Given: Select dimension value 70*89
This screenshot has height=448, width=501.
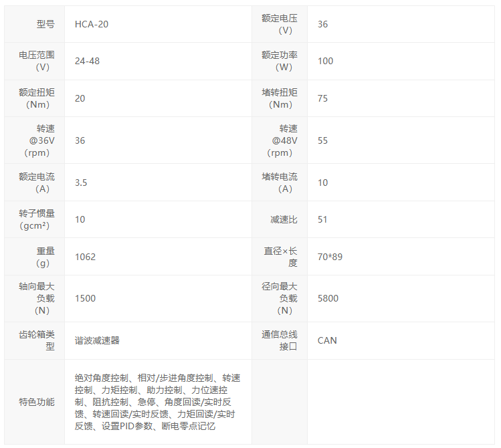Looking at the screenshot, I should [330, 257].
